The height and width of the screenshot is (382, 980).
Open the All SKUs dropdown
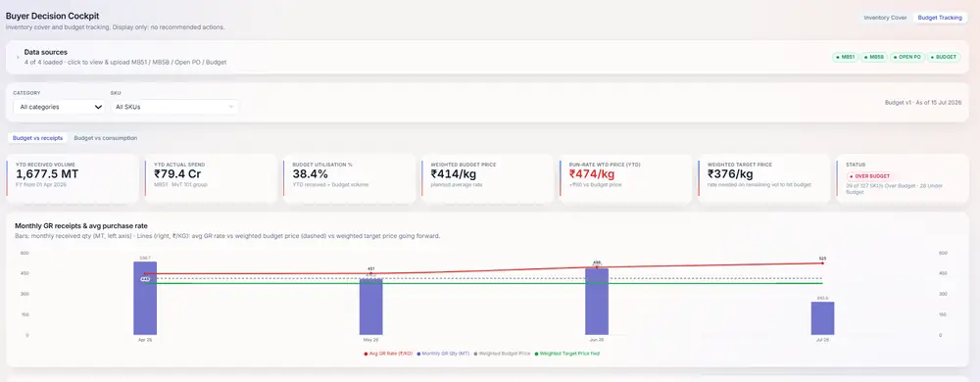point(174,107)
